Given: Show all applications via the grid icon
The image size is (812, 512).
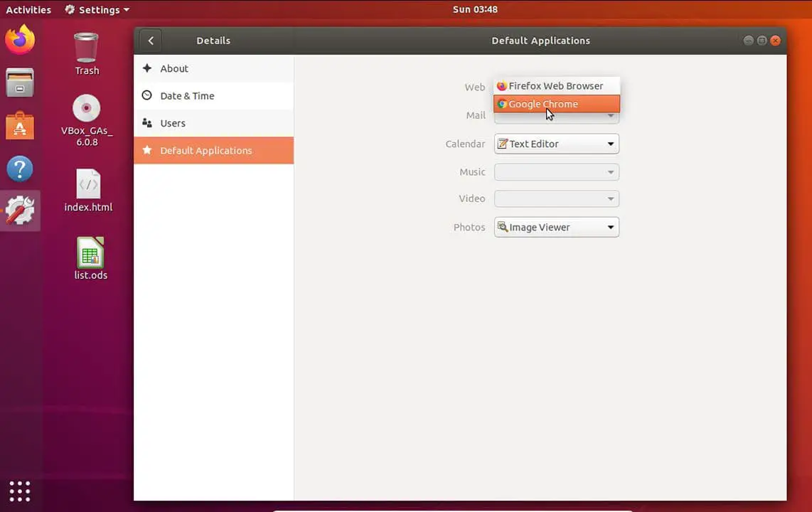Looking at the screenshot, I should tap(20, 491).
